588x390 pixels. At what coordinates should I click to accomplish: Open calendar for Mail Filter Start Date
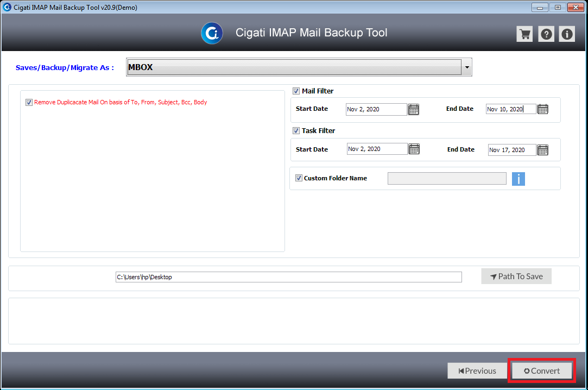pos(413,110)
